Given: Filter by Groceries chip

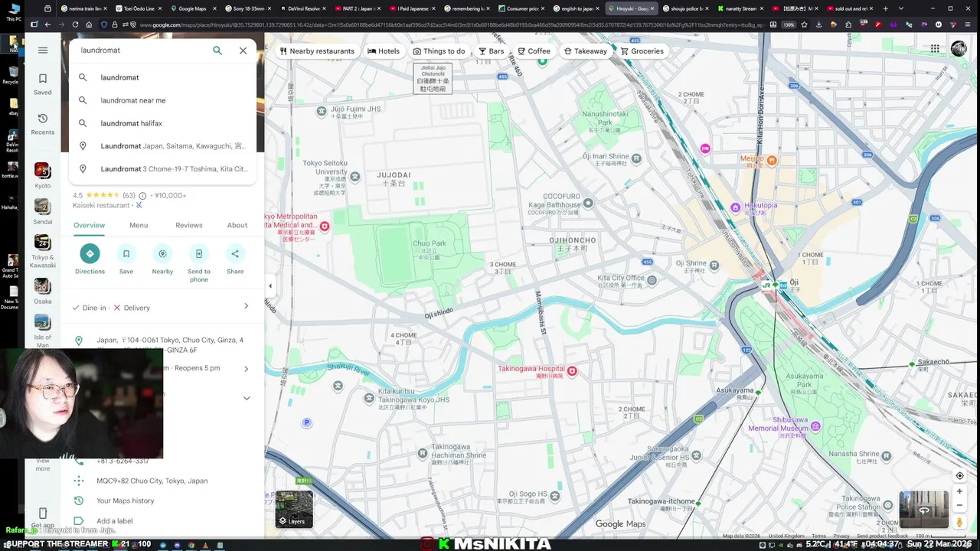Looking at the screenshot, I should 642,51.
